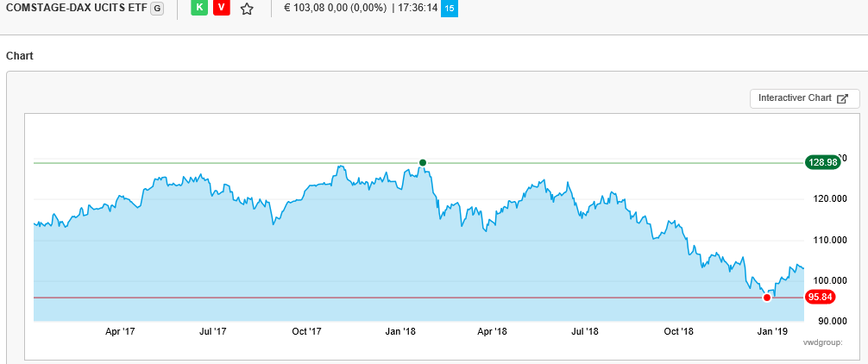Click the COMSTAGE-DAX UCITS ETF title
Viewport: 868px width, 364px height.
[76, 9]
